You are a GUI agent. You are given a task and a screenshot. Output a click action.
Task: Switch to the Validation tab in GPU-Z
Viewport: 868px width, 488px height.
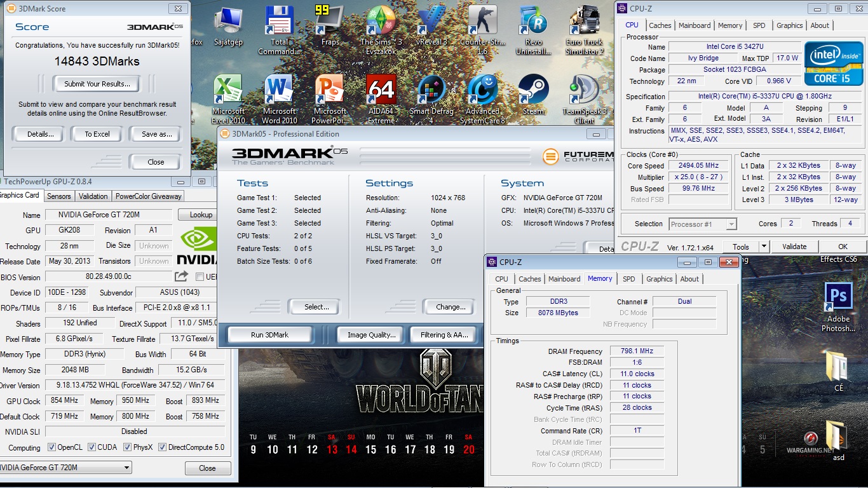click(93, 196)
